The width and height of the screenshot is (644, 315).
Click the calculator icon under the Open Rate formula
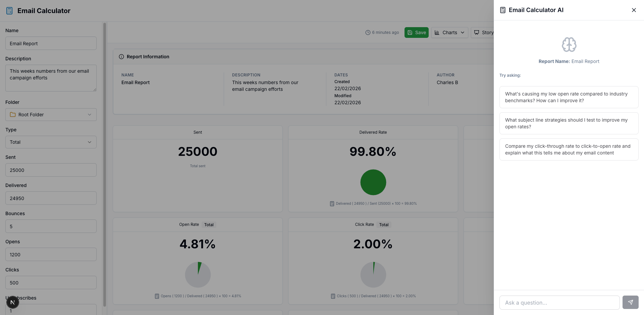click(x=157, y=296)
